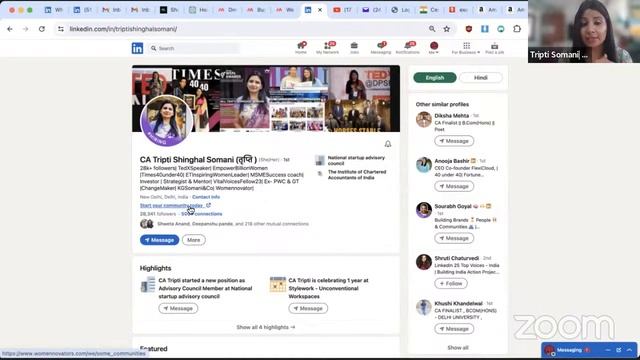Bookmark this page with star icon
The image size is (640, 360).
coord(447,29)
